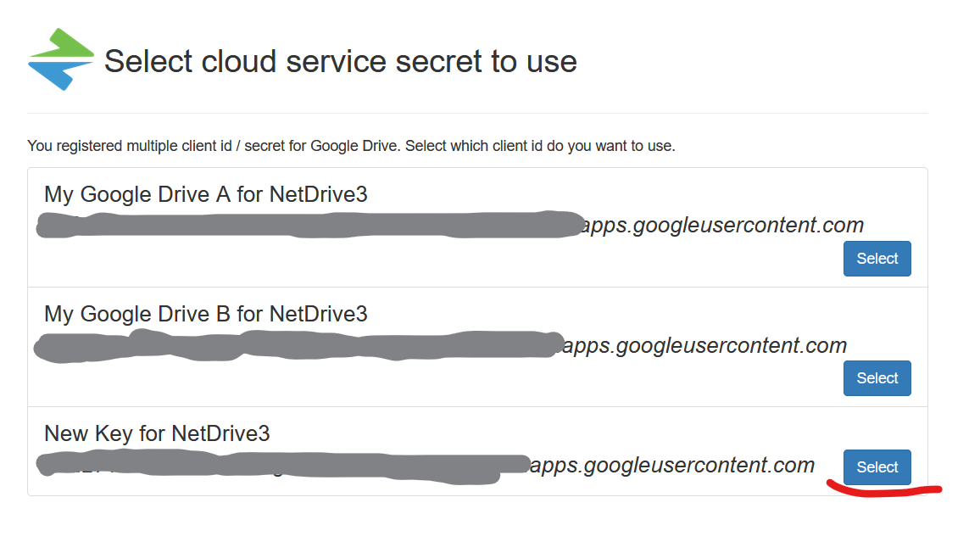Viewport: 980px width, 553px height.
Task: Select the My Google Drive A key
Action: (877, 259)
